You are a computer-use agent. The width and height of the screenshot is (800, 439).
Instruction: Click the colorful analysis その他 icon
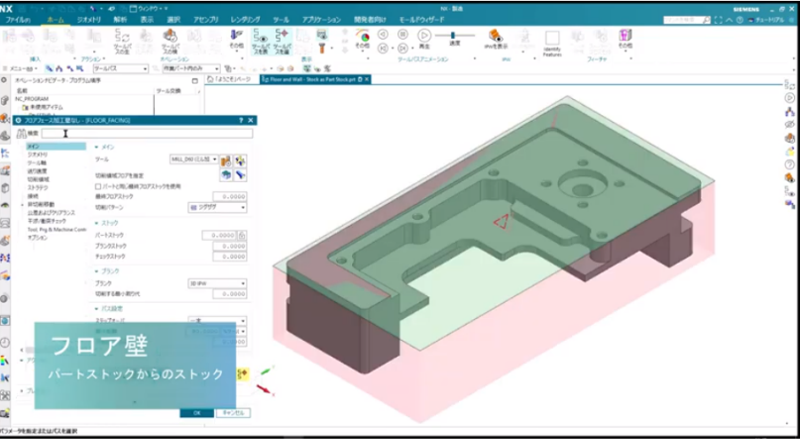(x=362, y=37)
